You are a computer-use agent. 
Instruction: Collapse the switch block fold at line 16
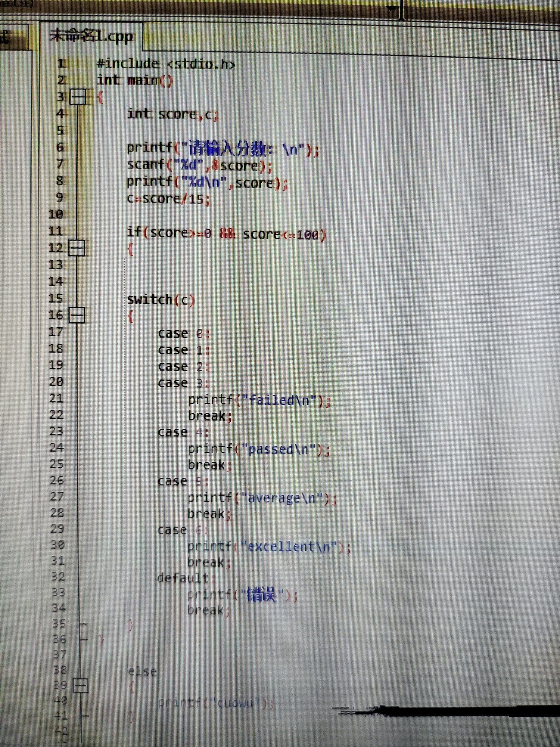77,315
